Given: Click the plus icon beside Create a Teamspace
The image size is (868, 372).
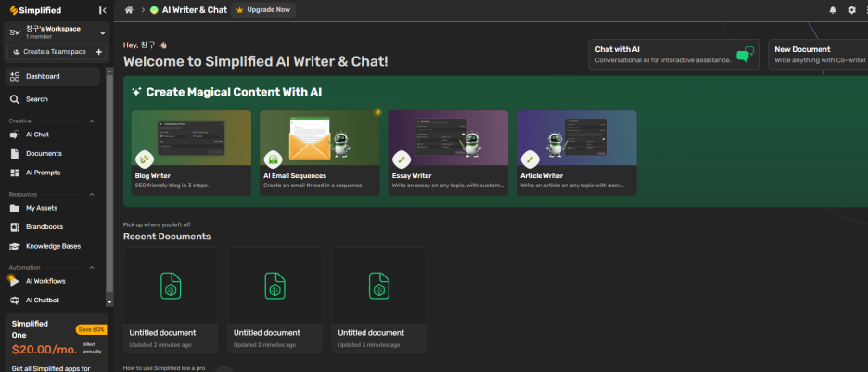Looking at the screenshot, I should tap(99, 52).
